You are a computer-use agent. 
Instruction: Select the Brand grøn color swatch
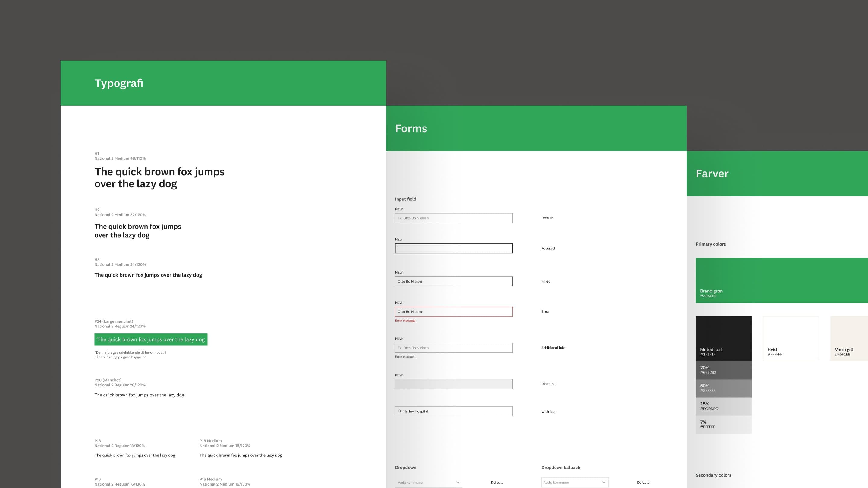tap(782, 280)
